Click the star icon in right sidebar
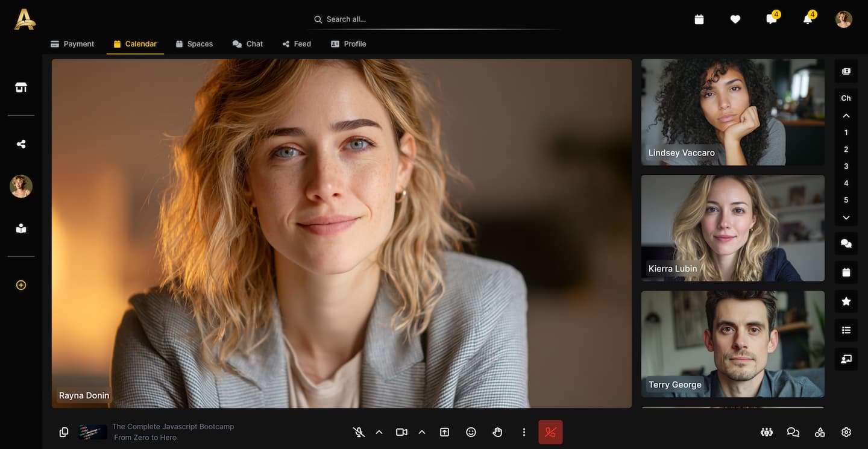This screenshot has height=449, width=868. tap(846, 301)
